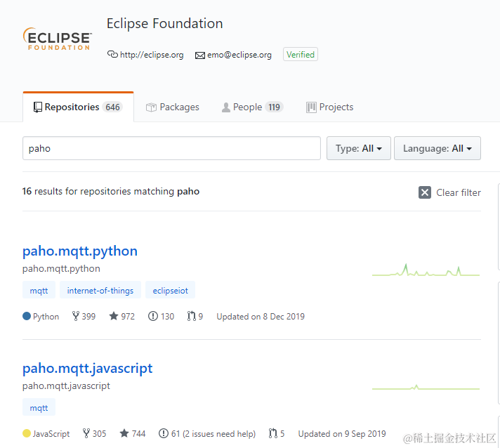The width and height of the screenshot is (500, 448).
Task: Click the issues icon next to 130
Action: tap(153, 316)
